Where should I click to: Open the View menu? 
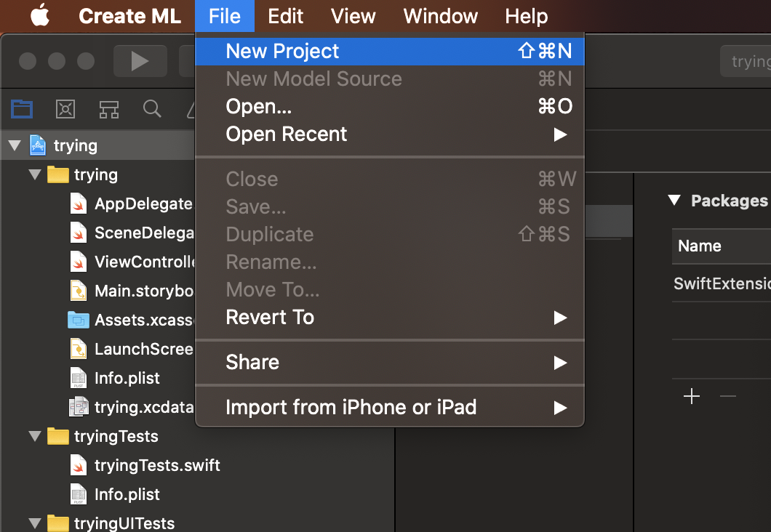353,16
